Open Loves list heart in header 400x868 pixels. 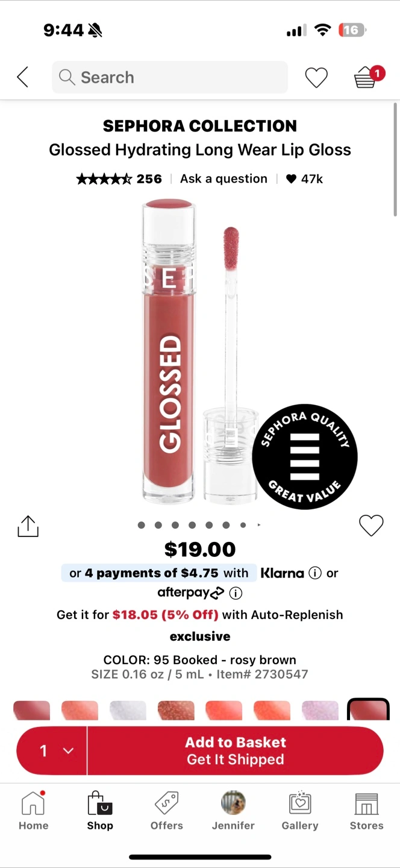point(316,78)
